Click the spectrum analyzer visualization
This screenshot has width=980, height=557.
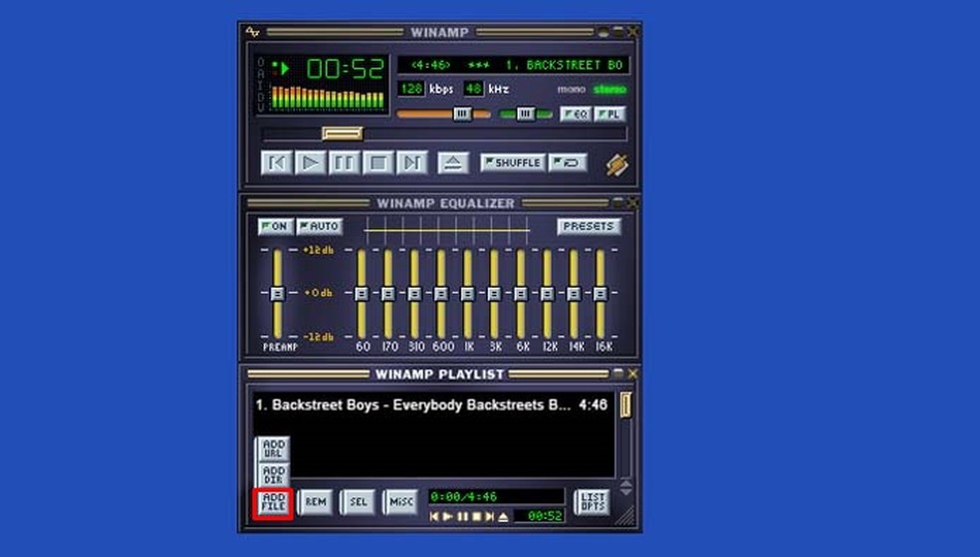[x=328, y=98]
